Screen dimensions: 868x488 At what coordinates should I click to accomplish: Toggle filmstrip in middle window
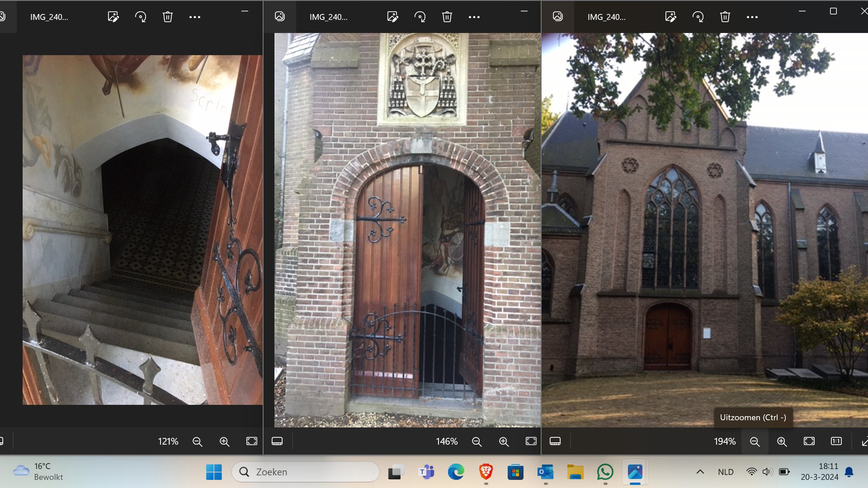pos(277,441)
